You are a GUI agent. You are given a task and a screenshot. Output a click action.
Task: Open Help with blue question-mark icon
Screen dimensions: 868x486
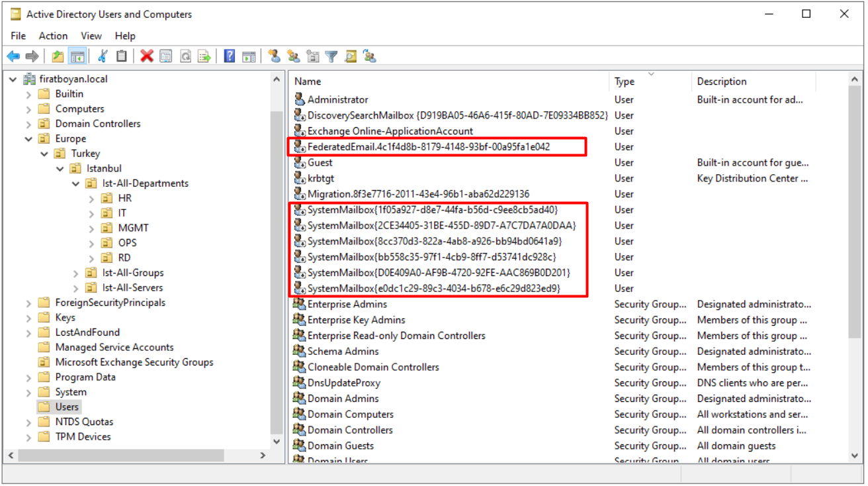tap(230, 56)
